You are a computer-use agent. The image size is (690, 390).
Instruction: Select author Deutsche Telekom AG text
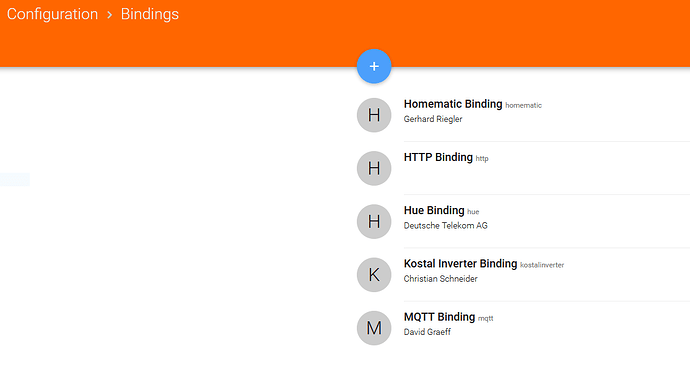coord(445,225)
